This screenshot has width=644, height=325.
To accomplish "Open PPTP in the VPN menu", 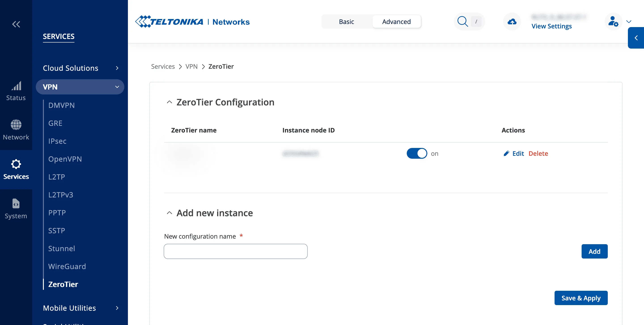I will 57,213.
